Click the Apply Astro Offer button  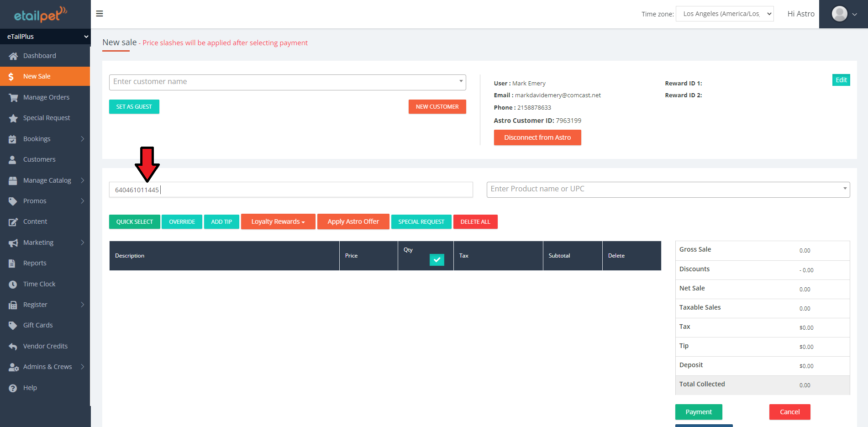tap(353, 221)
